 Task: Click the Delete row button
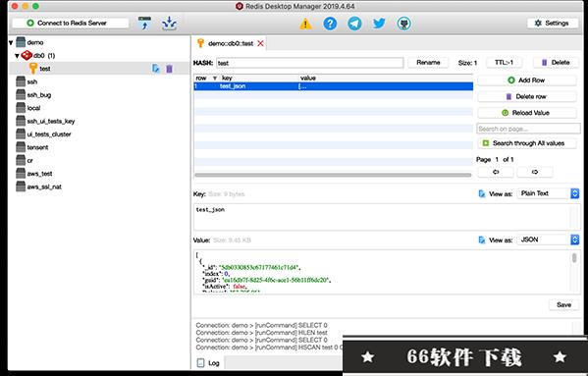click(x=527, y=96)
